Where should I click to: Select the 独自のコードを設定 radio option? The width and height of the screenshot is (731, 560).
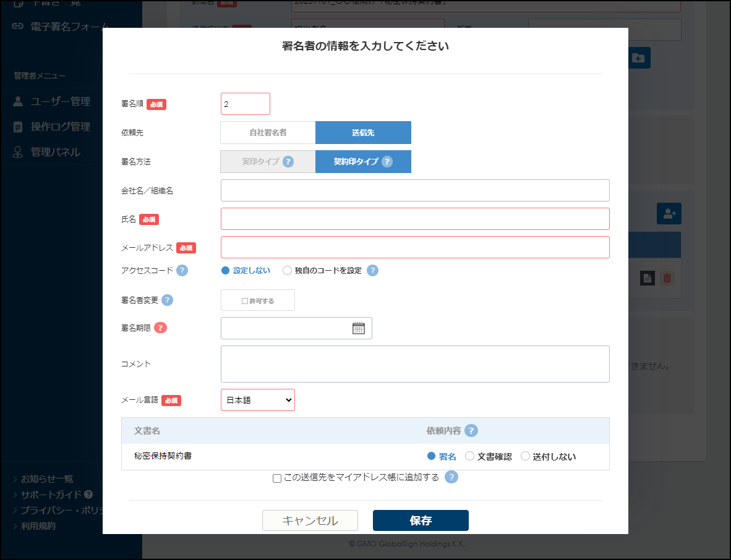tap(287, 270)
